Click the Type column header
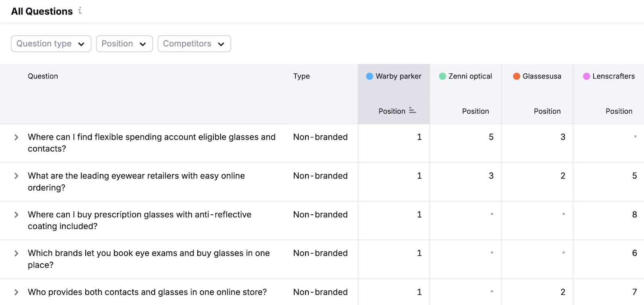The image size is (644, 305). pyautogui.click(x=301, y=76)
